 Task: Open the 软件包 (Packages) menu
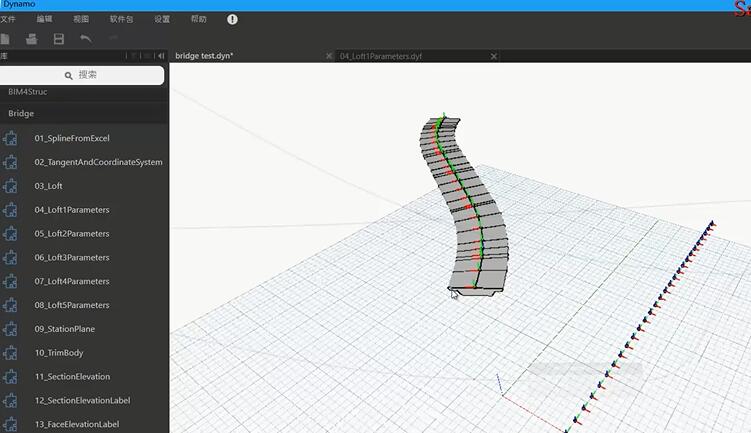[121, 19]
